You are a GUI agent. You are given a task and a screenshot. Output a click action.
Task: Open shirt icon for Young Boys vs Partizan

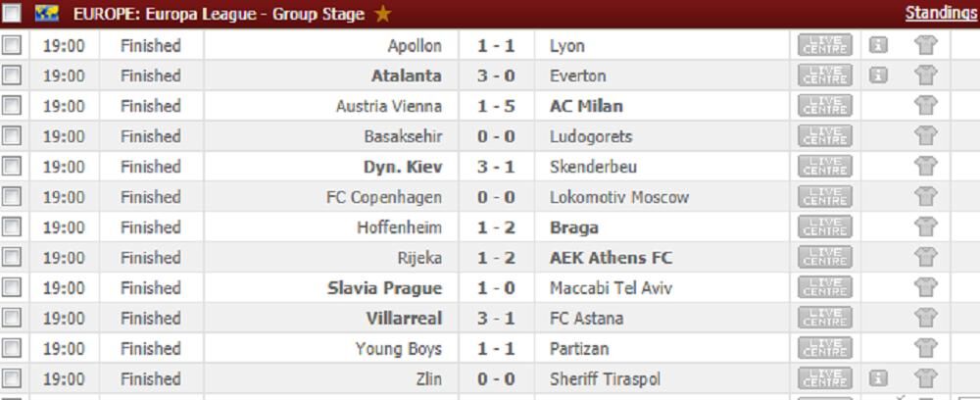(925, 349)
